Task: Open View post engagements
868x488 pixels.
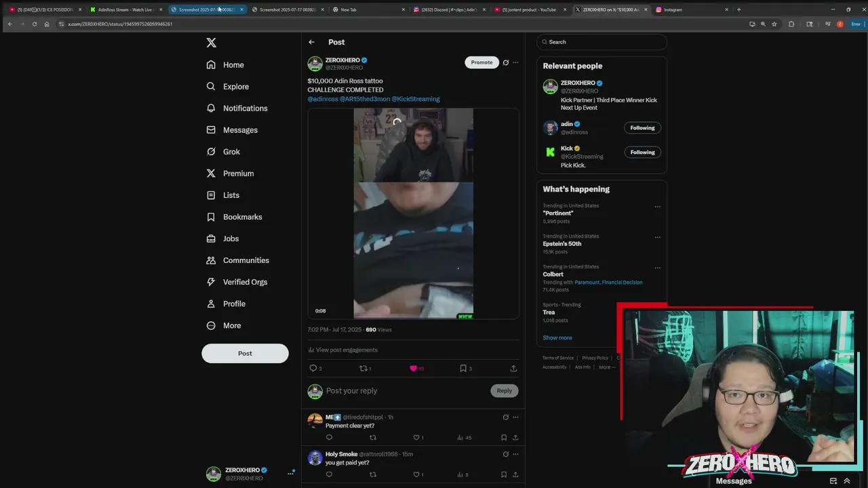Action: pyautogui.click(x=343, y=350)
